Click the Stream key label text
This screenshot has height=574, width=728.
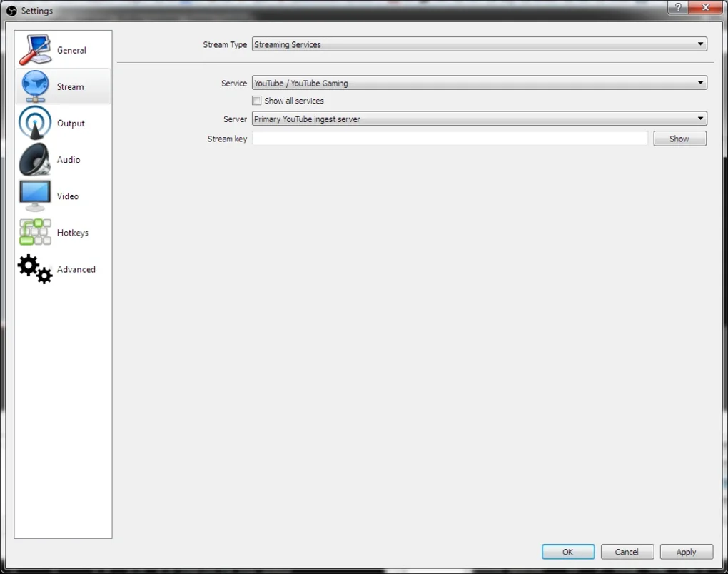click(227, 139)
